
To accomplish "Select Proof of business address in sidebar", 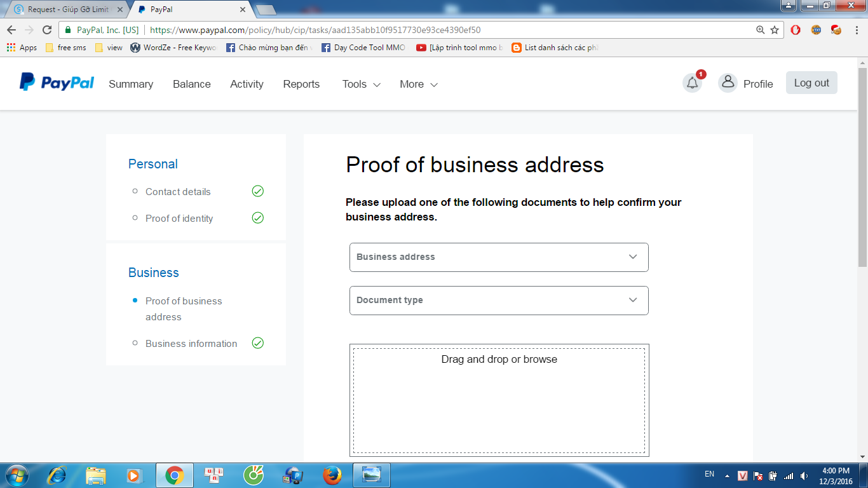I will click(184, 309).
